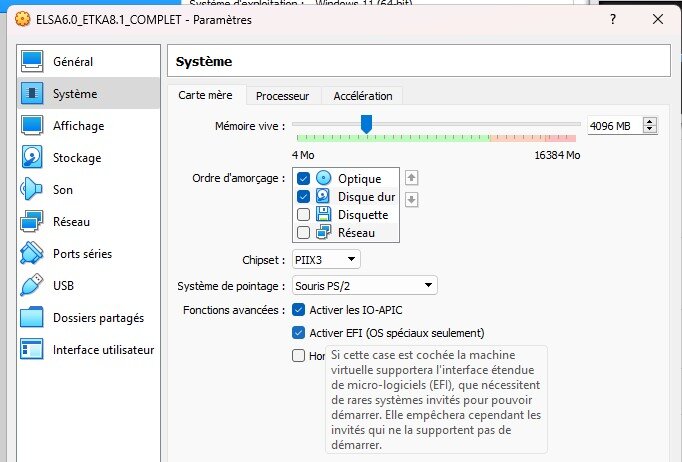Click the network icon in boot order list
This screenshot has width=682, height=462.
click(x=323, y=232)
